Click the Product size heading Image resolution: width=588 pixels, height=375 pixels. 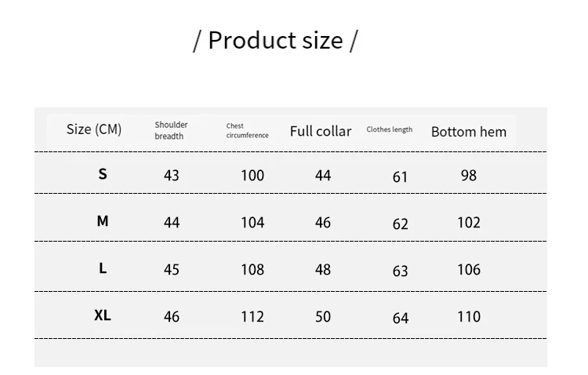(x=275, y=40)
